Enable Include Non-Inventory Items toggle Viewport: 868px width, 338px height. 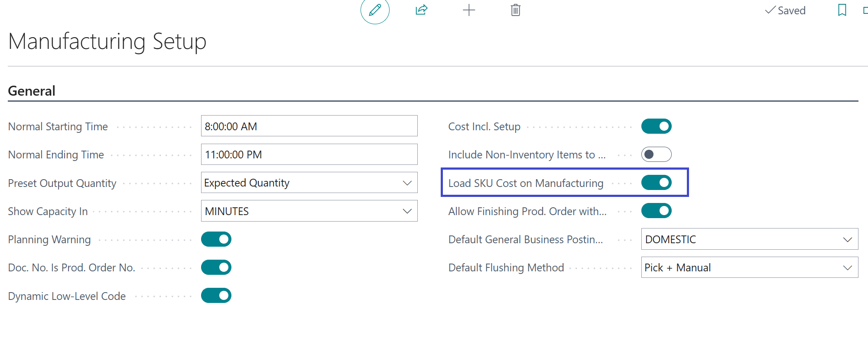point(656,155)
